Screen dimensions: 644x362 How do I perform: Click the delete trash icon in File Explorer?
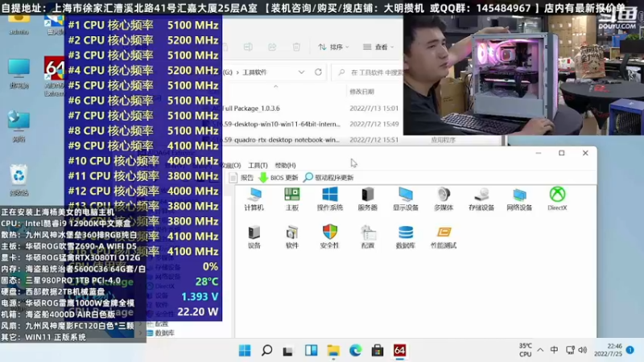pyautogui.click(x=296, y=47)
